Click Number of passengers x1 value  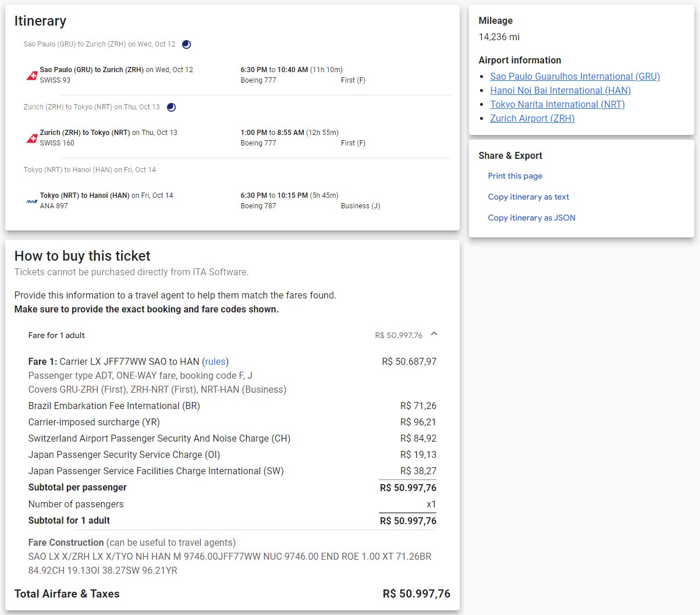tap(431, 504)
